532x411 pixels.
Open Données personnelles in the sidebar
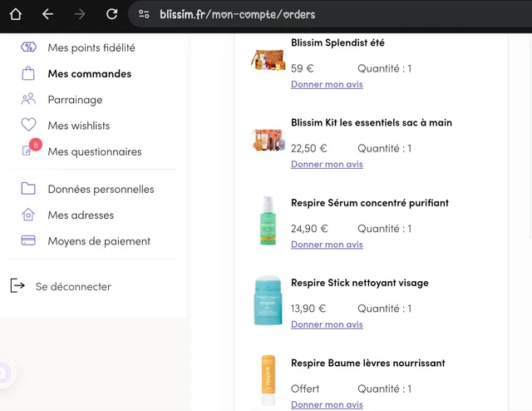click(101, 189)
